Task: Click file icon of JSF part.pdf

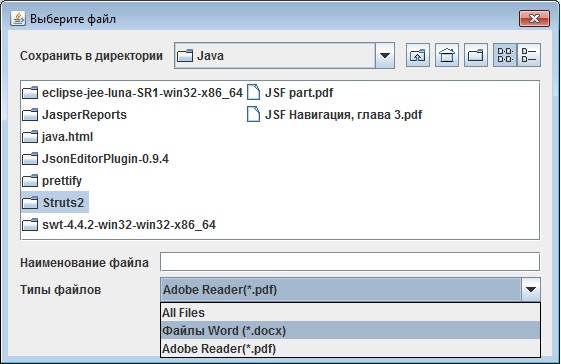Action: point(253,93)
